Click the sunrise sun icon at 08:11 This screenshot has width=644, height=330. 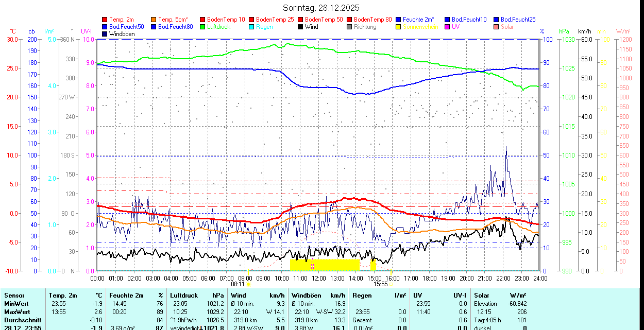click(x=248, y=284)
